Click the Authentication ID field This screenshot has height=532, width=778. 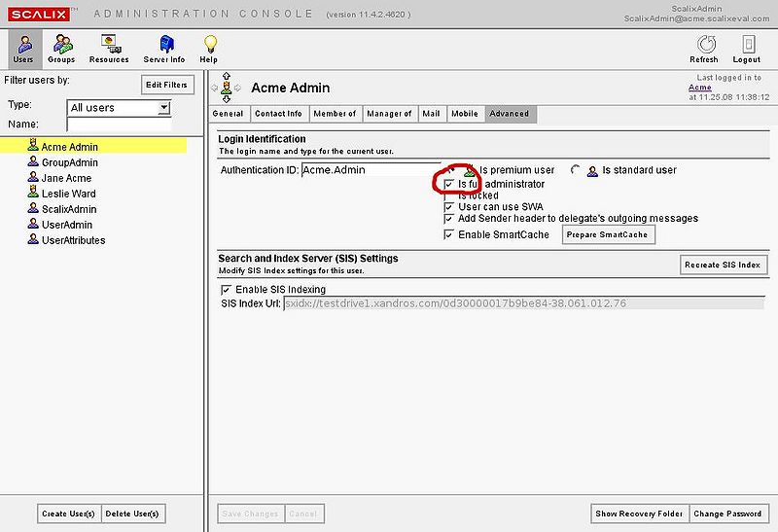[x=370, y=170]
